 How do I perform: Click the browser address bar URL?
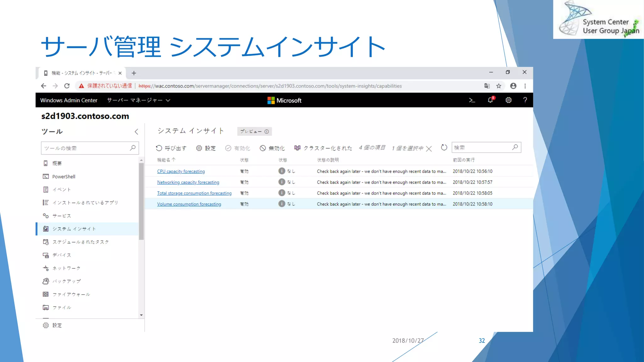click(270, 86)
